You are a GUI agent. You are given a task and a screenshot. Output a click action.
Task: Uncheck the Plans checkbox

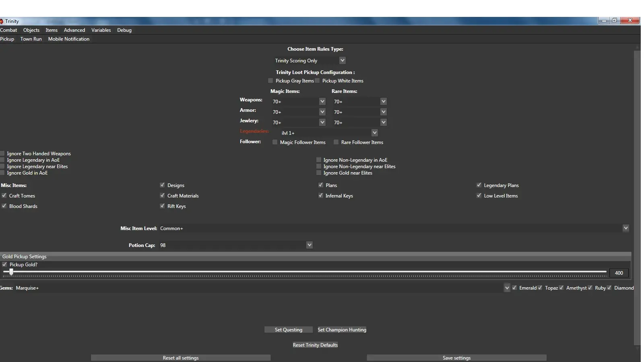point(321,185)
